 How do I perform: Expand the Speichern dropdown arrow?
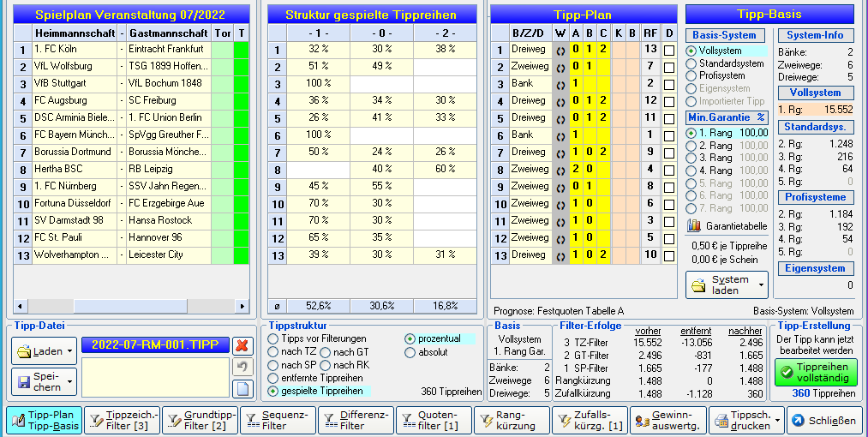(70, 381)
